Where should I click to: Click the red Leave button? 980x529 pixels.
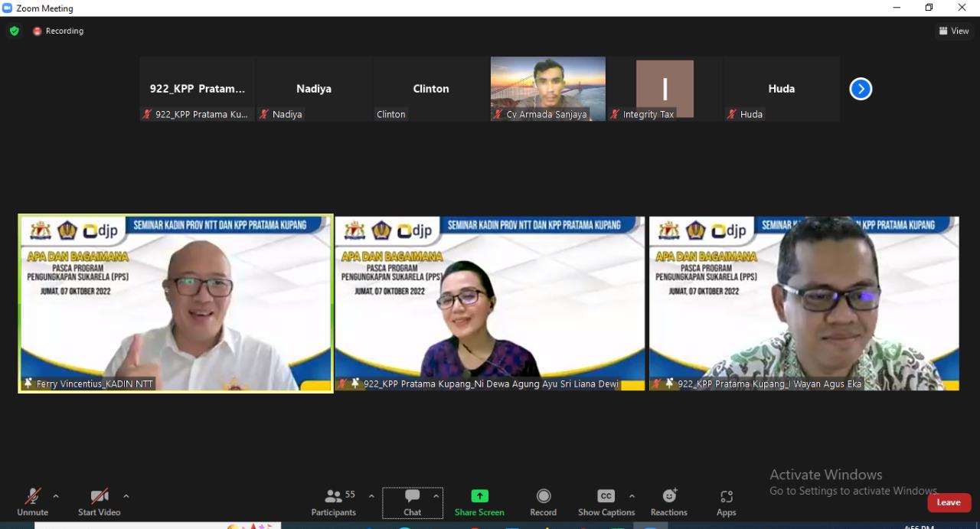(x=949, y=502)
